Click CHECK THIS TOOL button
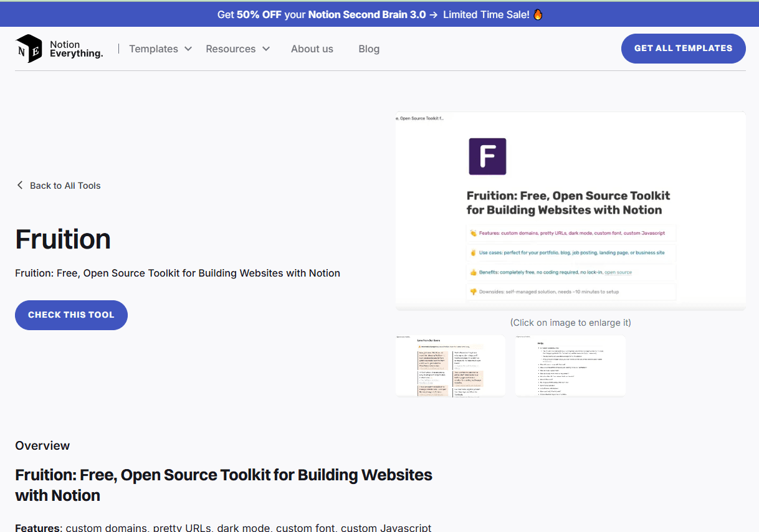 [x=71, y=315]
